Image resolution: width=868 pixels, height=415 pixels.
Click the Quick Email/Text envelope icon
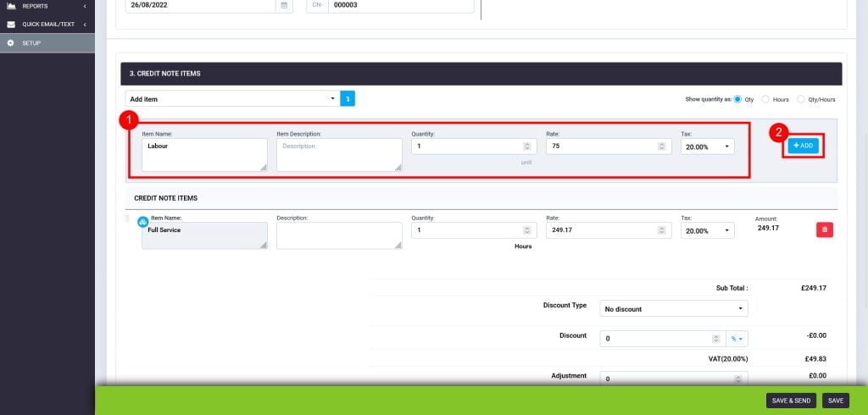coord(10,24)
